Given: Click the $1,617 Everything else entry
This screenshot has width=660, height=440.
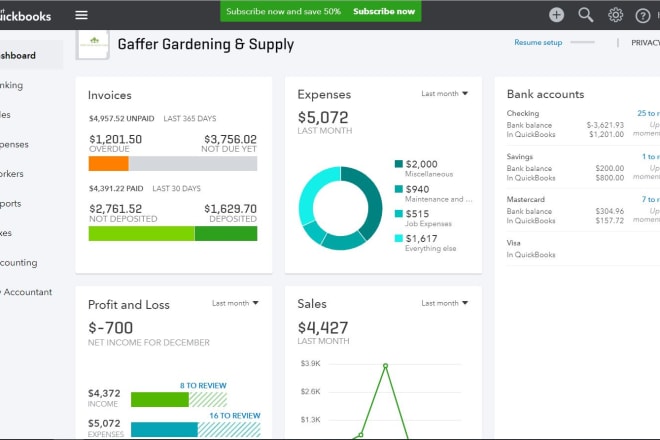Looking at the screenshot, I should [426, 243].
